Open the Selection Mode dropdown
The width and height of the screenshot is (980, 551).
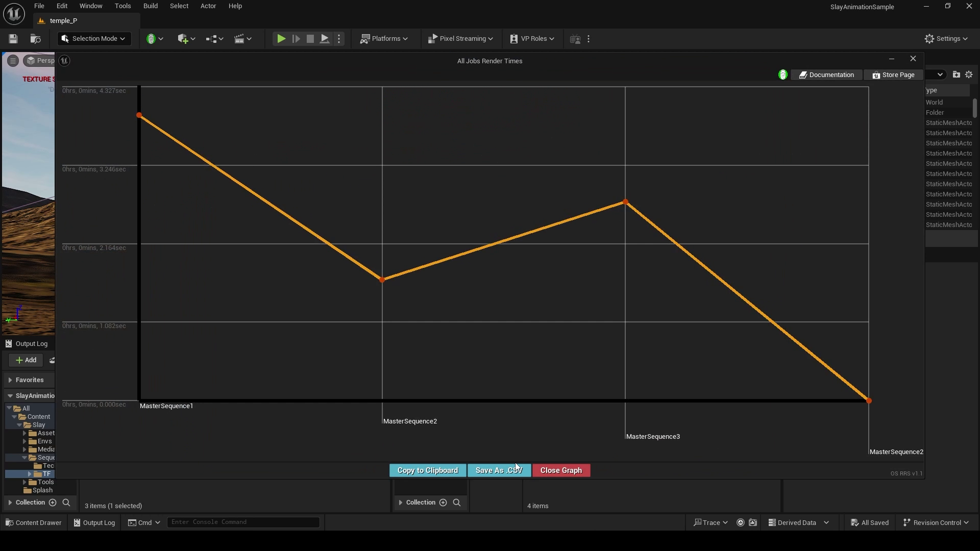[94, 39]
